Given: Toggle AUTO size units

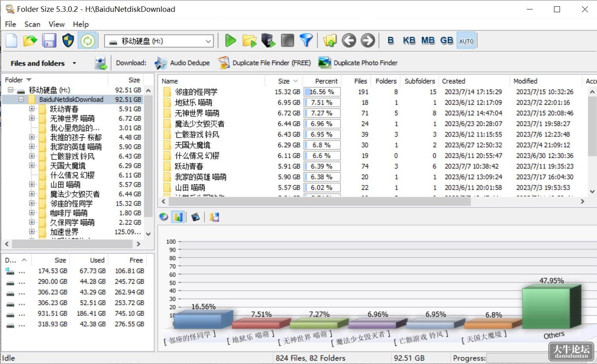Looking at the screenshot, I should point(466,41).
